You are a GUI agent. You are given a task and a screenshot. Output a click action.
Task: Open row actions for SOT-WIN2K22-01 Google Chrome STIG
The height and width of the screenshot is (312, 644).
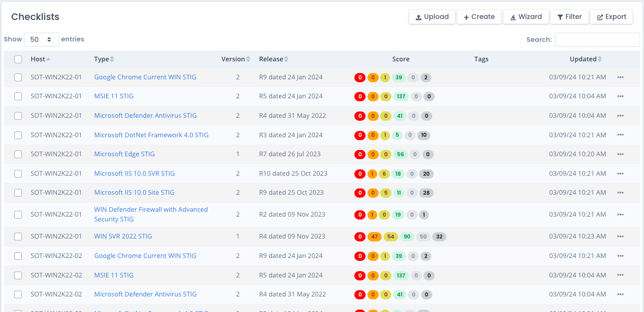click(x=620, y=77)
